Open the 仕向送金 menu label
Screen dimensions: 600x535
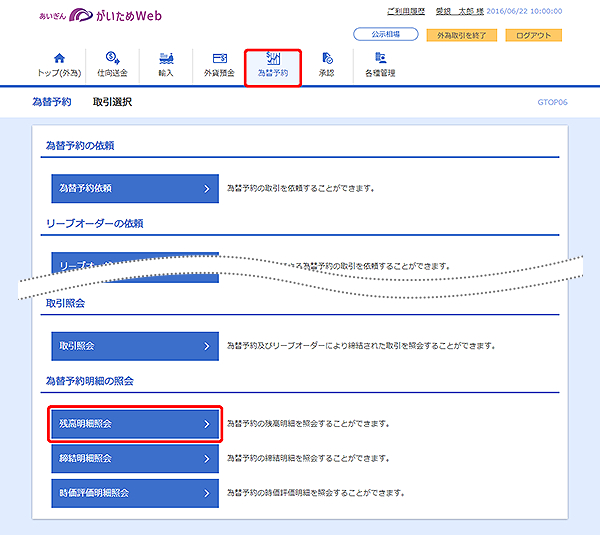pyautogui.click(x=112, y=73)
